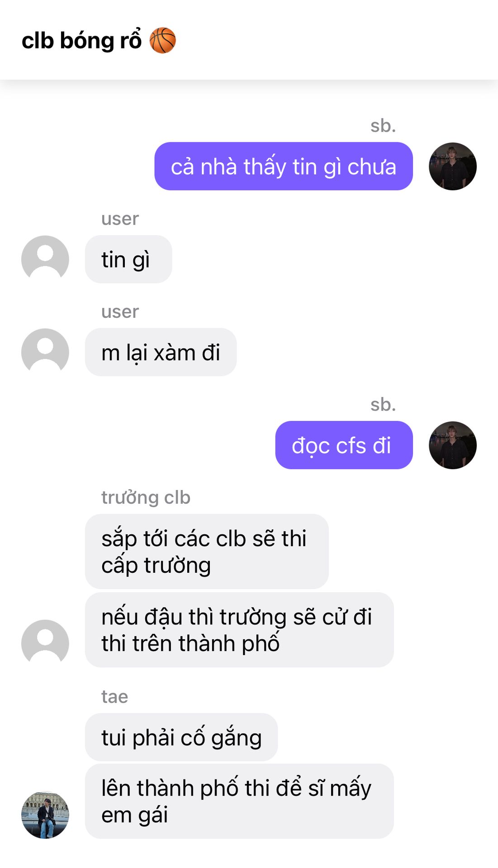Select the 'm lại xàm đi' bubble
The height and width of the screenshot is (868, 498).
161,352
